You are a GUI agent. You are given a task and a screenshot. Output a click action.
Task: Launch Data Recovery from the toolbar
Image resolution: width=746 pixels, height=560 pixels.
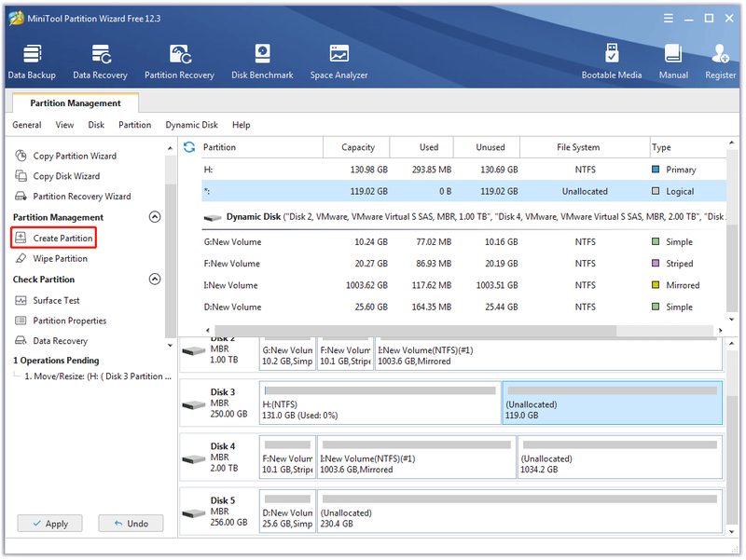(101, 61)
